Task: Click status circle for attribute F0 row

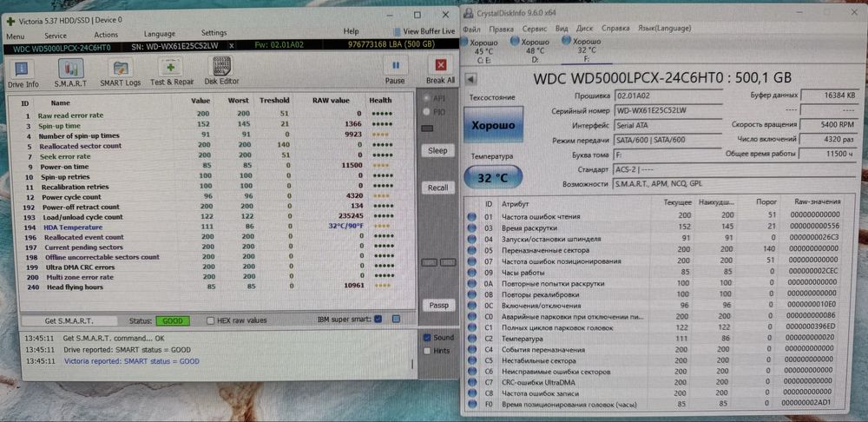Action: click(x=471, y=405)
